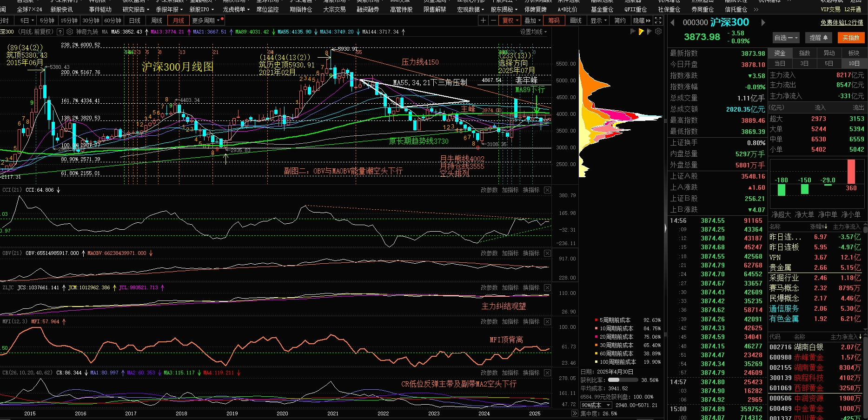Click yellow swatch beside 60周期前成本
Screen dimensions: 868x420
[596, 353]
